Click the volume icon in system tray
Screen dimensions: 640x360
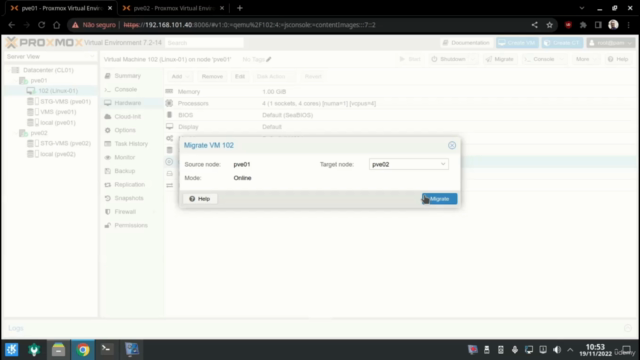[557, 350]
